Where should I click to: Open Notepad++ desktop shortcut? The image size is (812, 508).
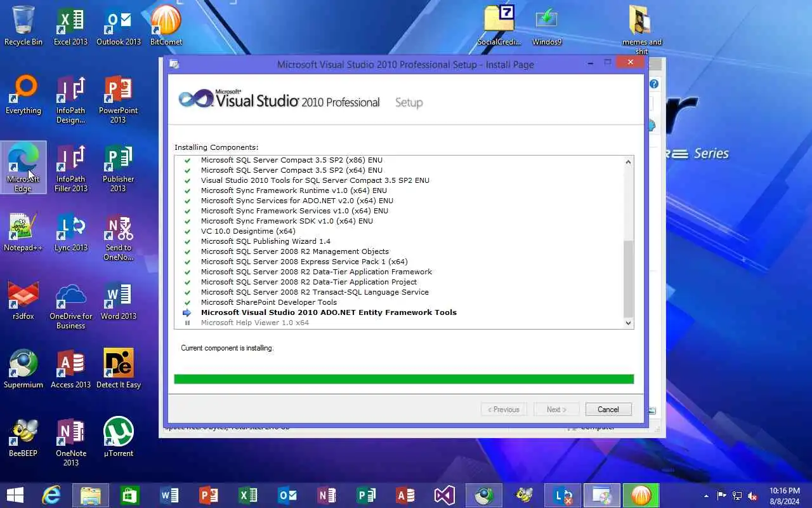click(x=23, y=232)
